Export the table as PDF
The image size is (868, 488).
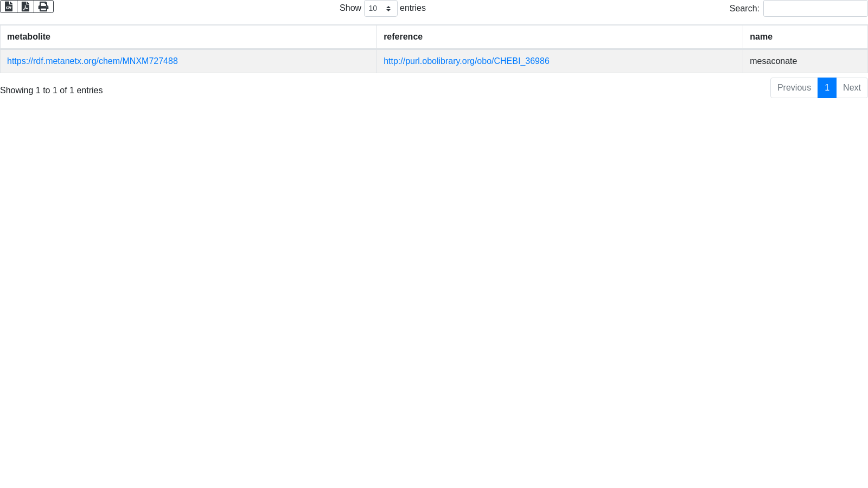[25, 7]
